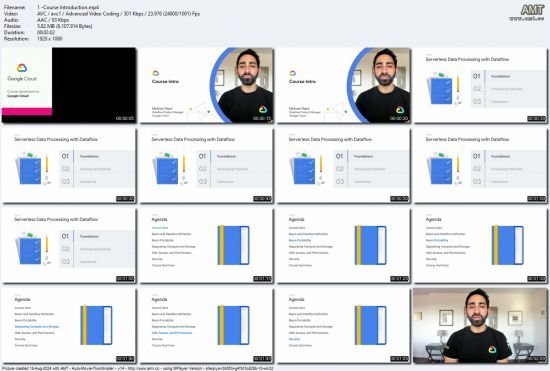Click the video codec line 'AVC / avc1'
Screen dimensions: 550x371
click(x=118, y=14)
